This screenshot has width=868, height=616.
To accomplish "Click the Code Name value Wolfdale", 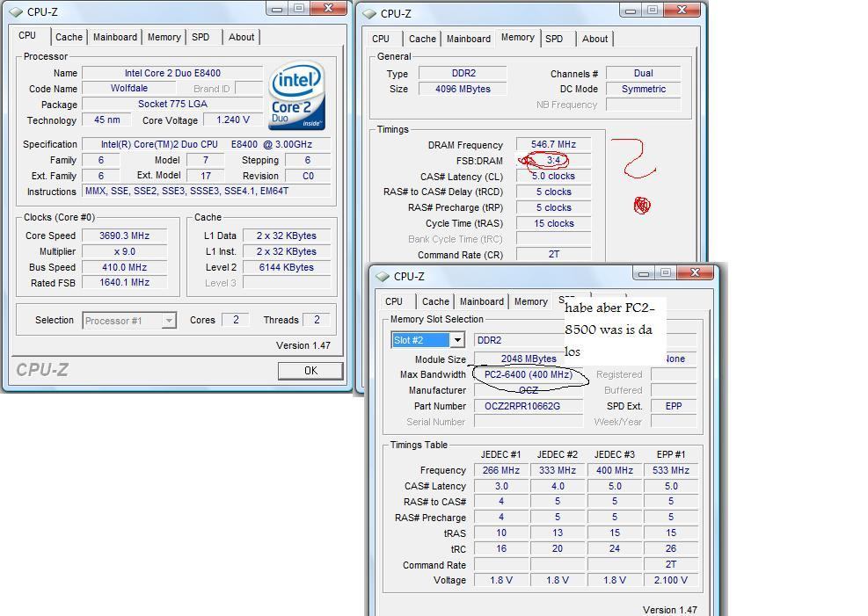I will [129, 88].
